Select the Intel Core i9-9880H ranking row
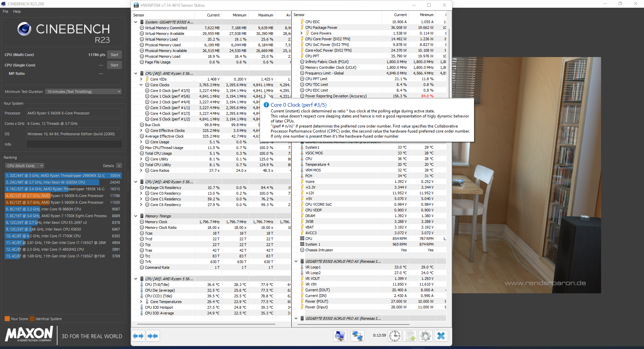The height and width of the screenshot is (349, 644). (x=63, y=209)
